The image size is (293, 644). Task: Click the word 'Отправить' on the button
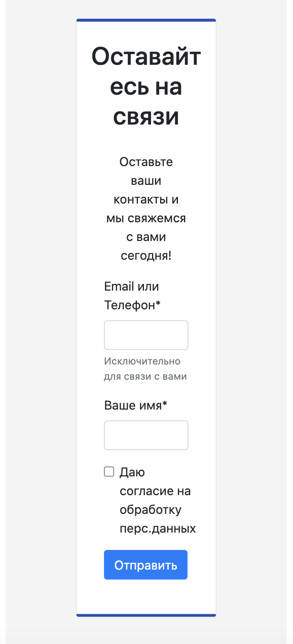coord(145,565)
